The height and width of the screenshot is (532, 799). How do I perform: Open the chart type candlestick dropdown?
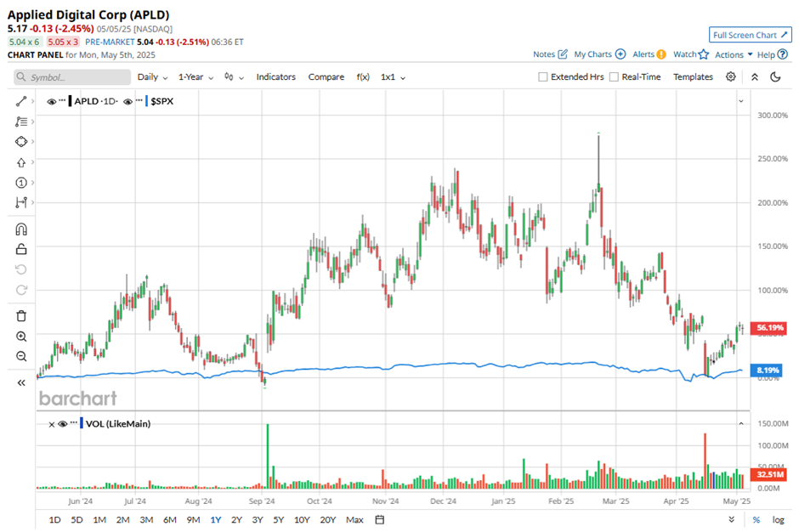tap(234, 77)
